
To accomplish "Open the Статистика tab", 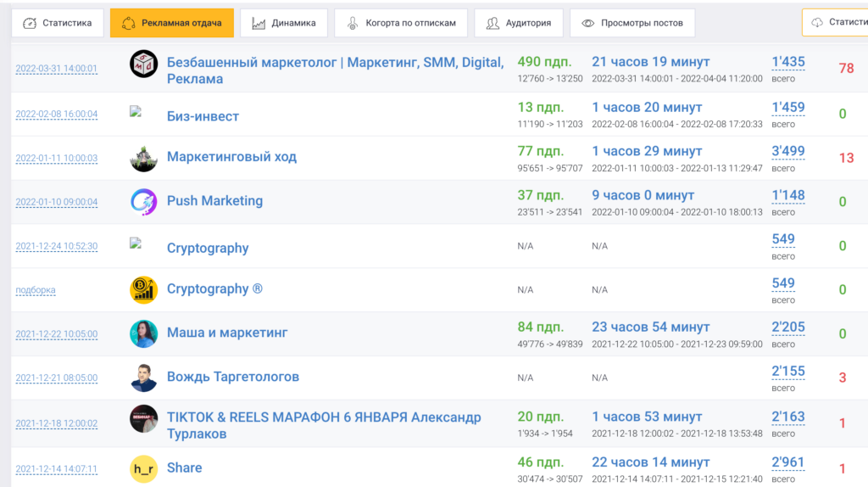I will click(x=58, y=23).
